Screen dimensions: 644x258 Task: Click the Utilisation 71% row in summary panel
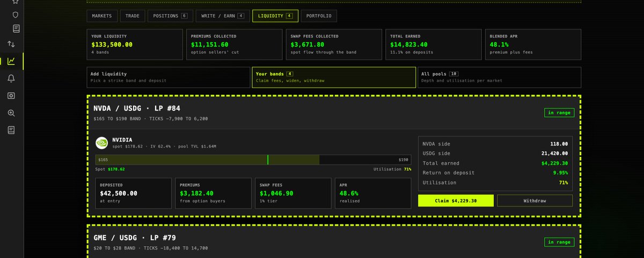[x=495, y=183]
